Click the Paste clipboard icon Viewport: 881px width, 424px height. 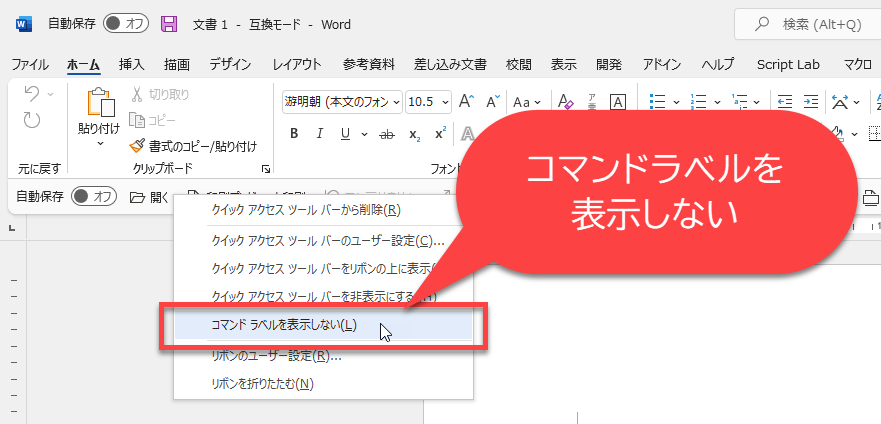(99, 103)
